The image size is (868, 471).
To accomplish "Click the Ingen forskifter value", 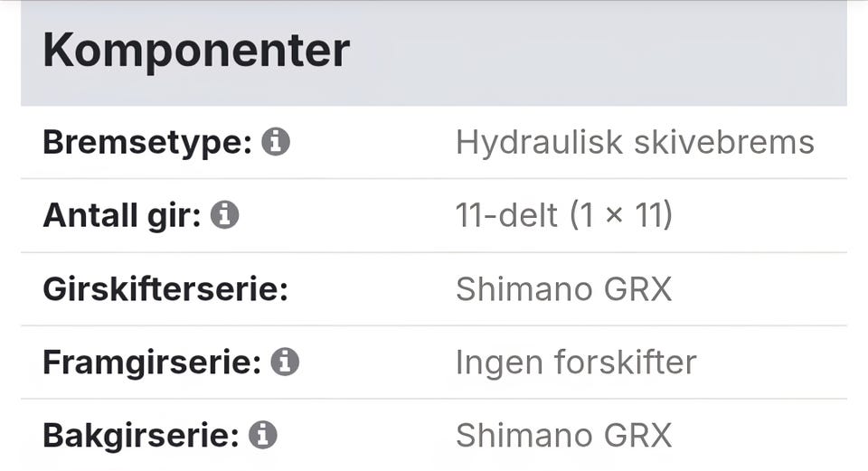I will [x=576, y=362].
